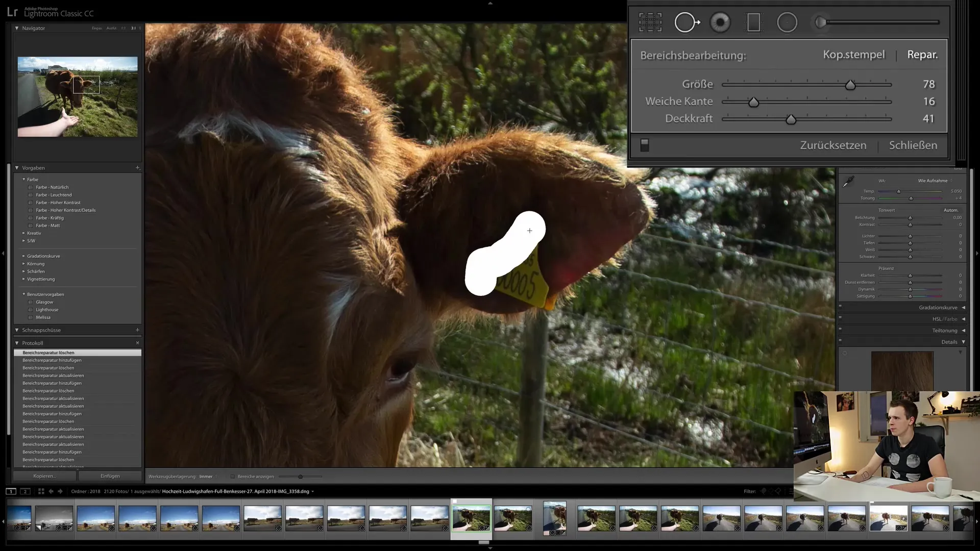The width and height of the screenshot is (980, 551).
Task: Expand the Gradationskurve preset group
Action: pyautogui.click(x=23, y=256)
